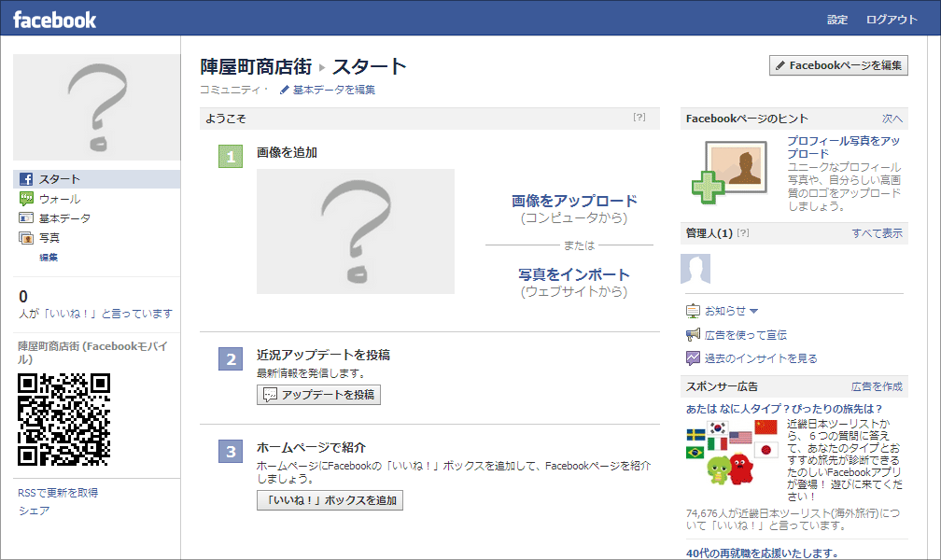Click the 陣屋町商店街 page title
941x560 pixels.
pyautogui.click(x=256, y=66)
